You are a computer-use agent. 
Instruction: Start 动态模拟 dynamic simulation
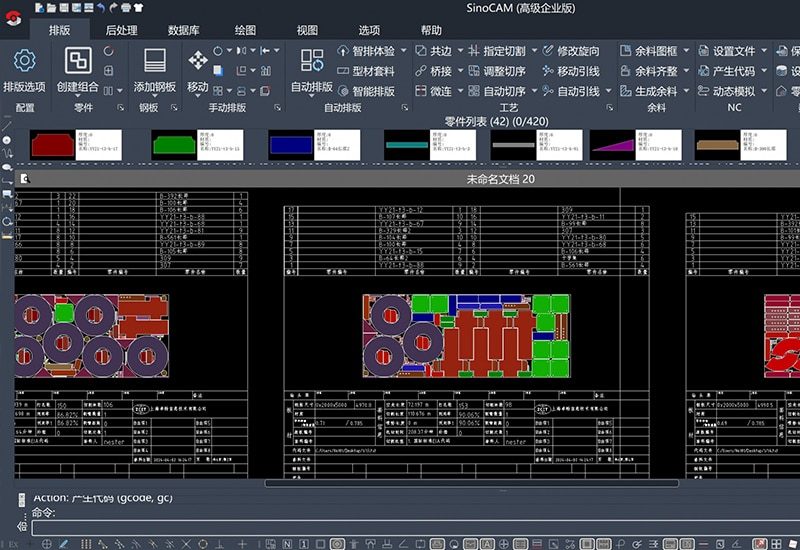727,91
